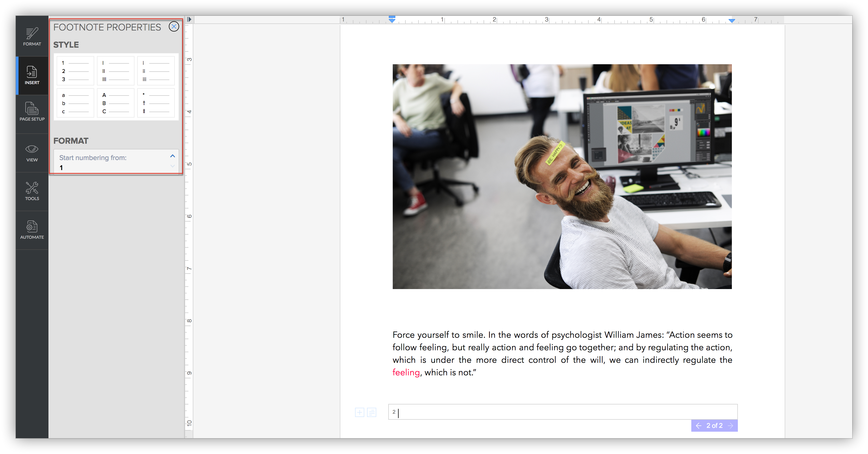Click the footnote list icon beside footnote box
868x454 pixels.
point(372,412)
